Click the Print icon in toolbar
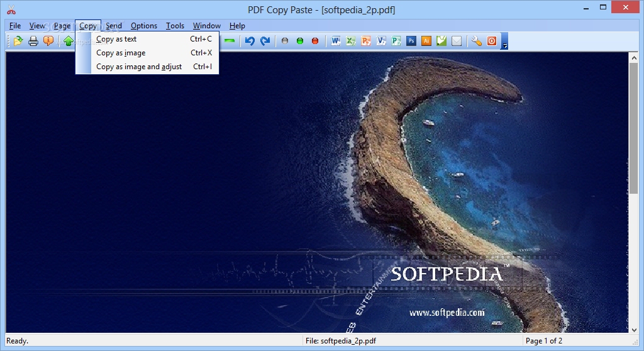The width and height of the screenshot is (644, 351). coord(33,41)
